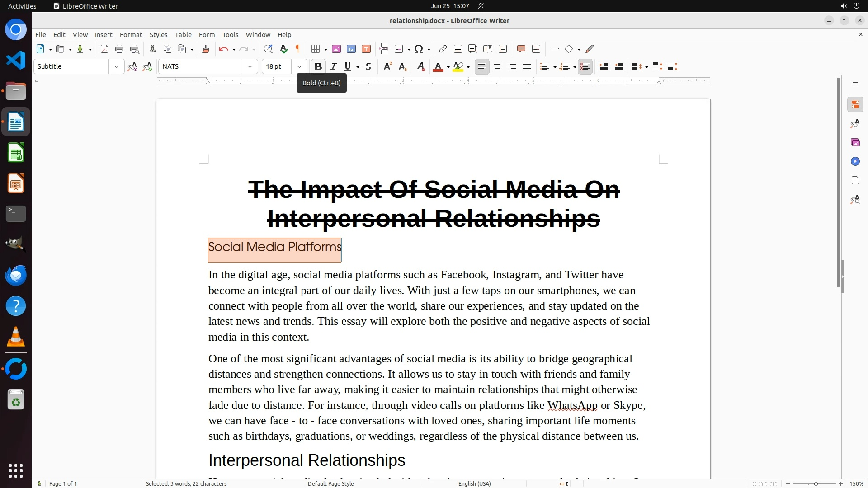
Task: Expand Paragraph Style dropdown
Action: pos(116,67)
